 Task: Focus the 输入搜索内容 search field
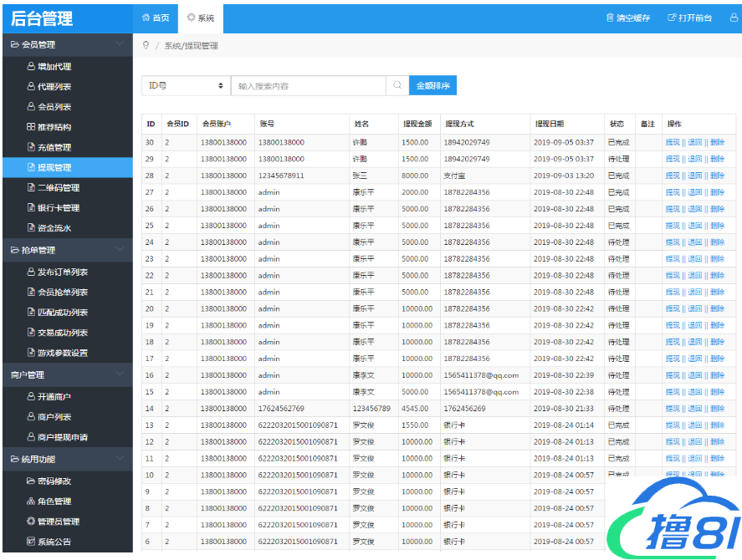tap(308, 86)
